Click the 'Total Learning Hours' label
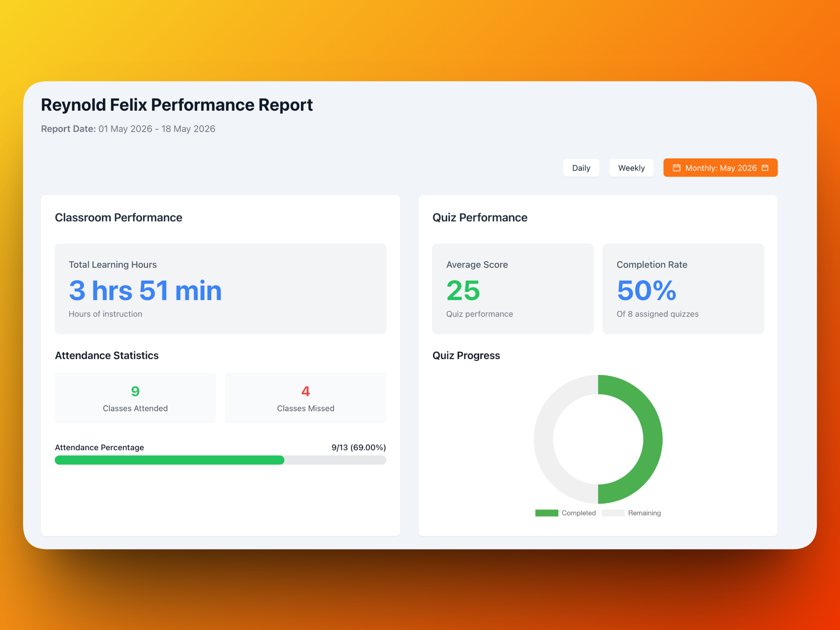Image resolution: width=840 pixels, height=630 pixels. click(x=112, y=264)
